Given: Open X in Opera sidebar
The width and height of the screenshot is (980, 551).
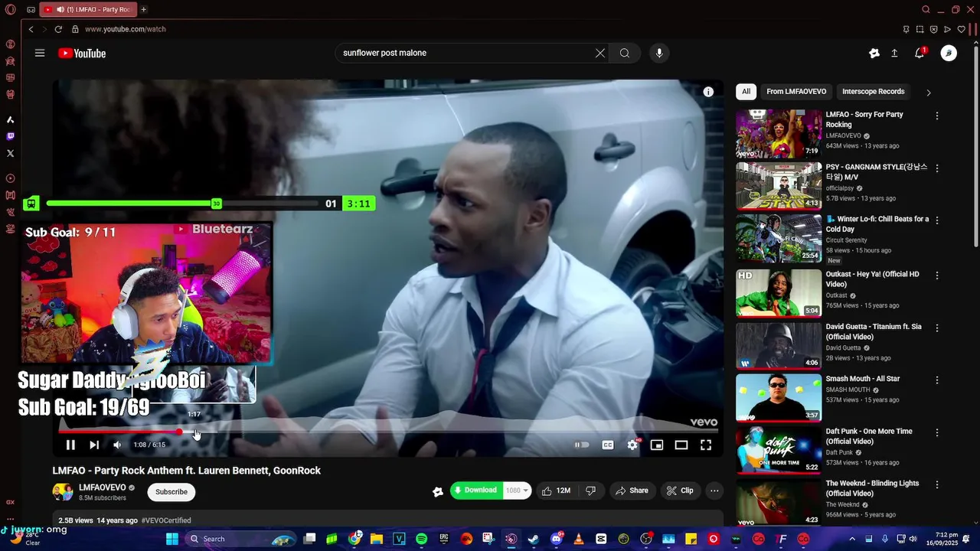Looking at the screenshot, I should tap(10, 153).
